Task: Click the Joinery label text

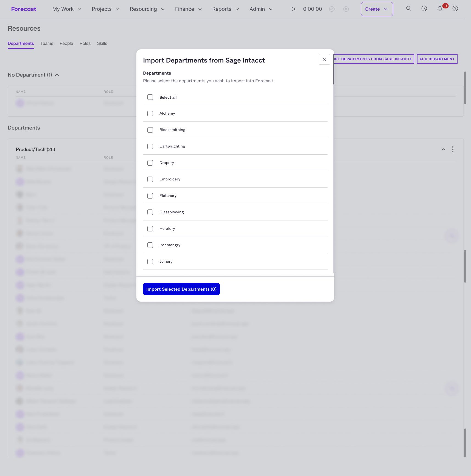Action: coord(166,262)
